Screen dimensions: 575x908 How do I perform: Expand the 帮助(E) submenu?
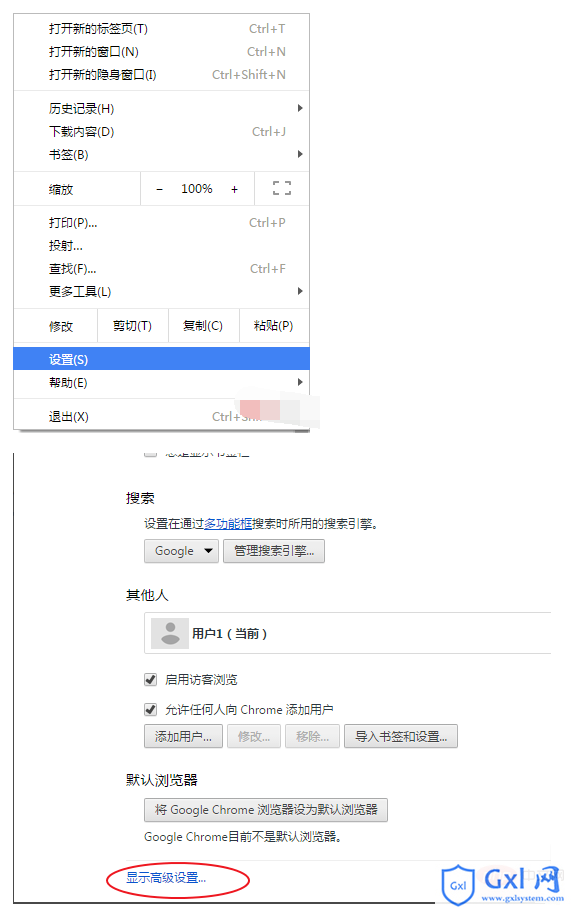click(x=161, y=382)
